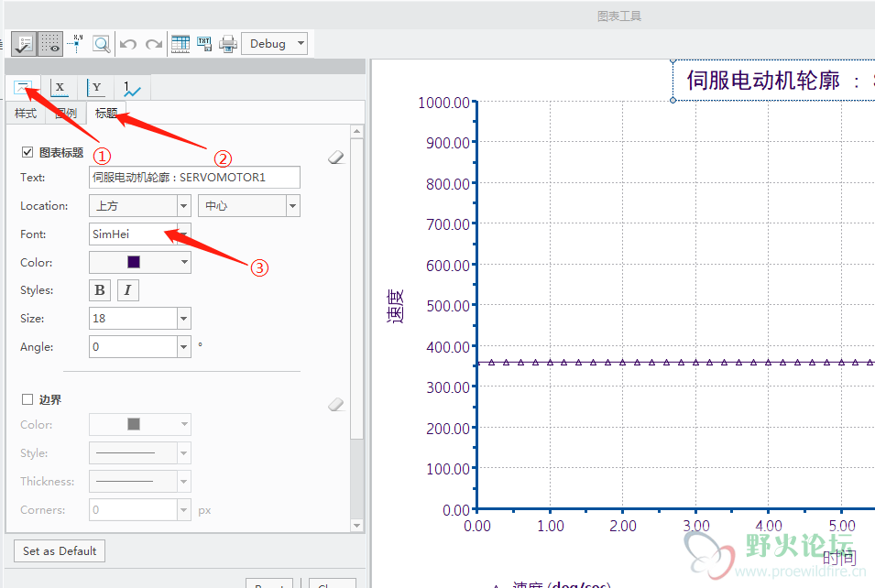This screenshot has height=588, width=875.
Task: Print the chart
Action: pyautogui.click(x=227, y=44)
